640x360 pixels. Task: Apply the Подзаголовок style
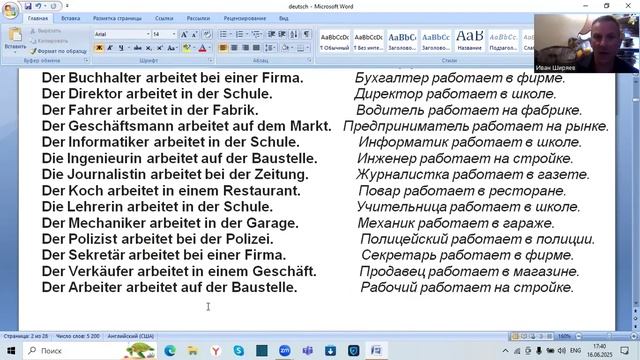click(503, 41)
